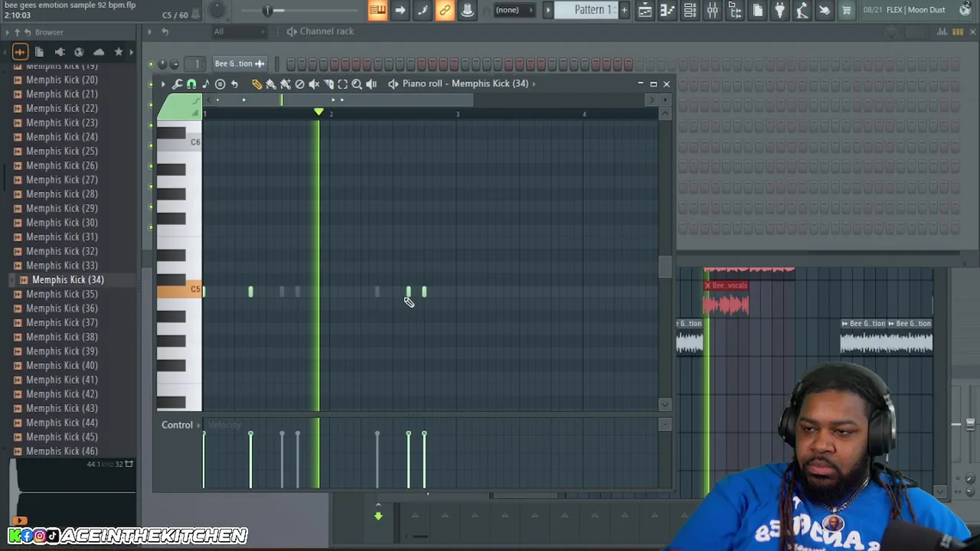Select Memphis Kick (46) in the browser

coord(61,452)
